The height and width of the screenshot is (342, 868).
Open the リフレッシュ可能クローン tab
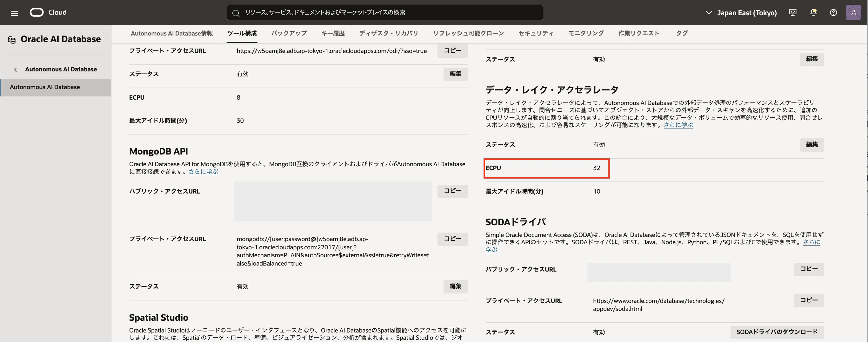[x=468, y=33]
